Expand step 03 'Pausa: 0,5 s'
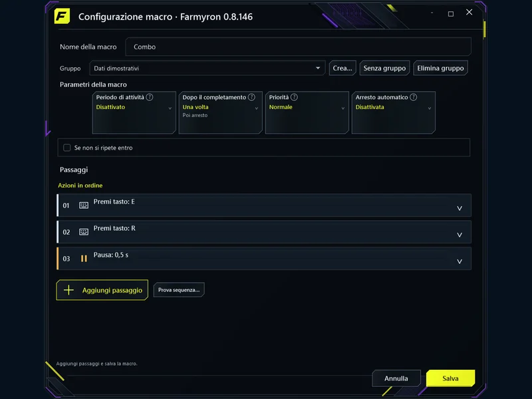This screenshot has height=399, width=532. pos(460,261)
